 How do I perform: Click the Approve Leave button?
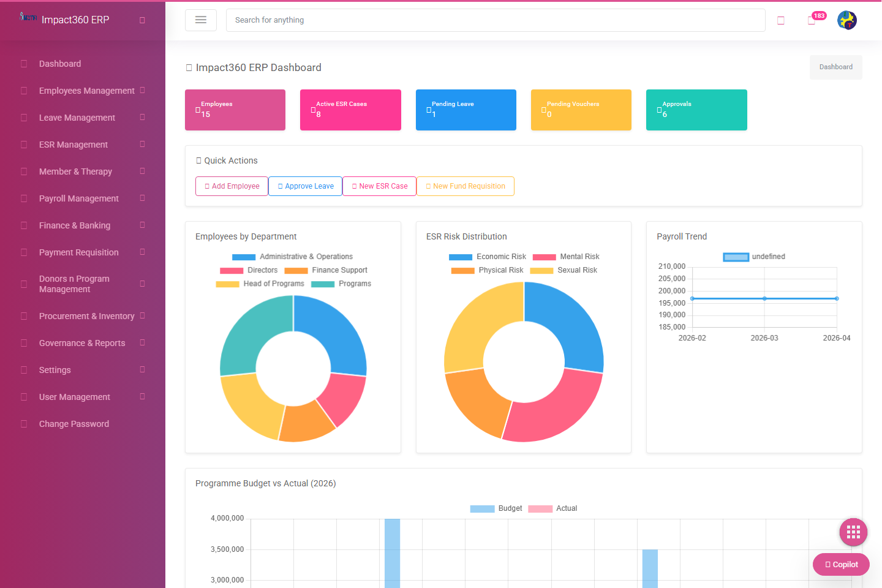pos(305,186)
